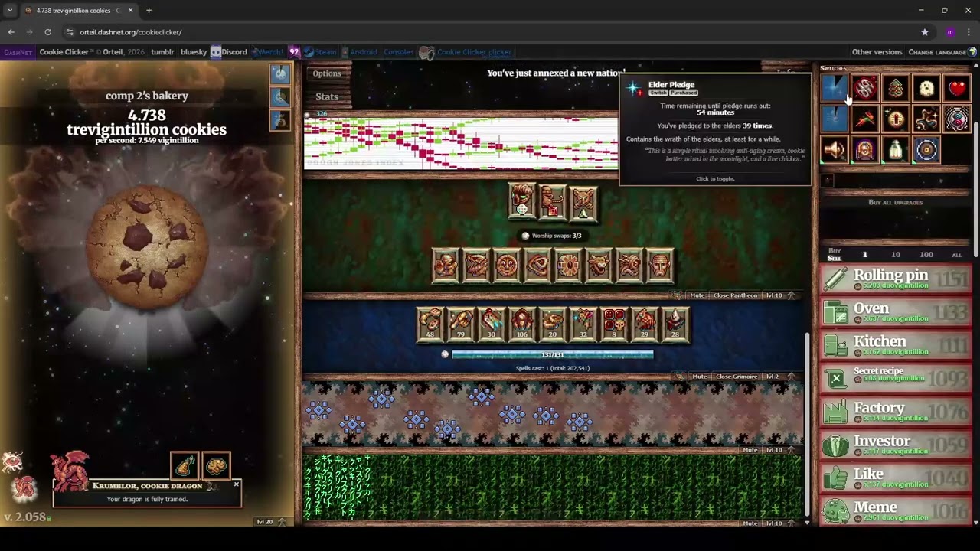Cast the Grimoire spell costing 79
Viewport: 980px width, 551px height.
click(x=460, y=324)
